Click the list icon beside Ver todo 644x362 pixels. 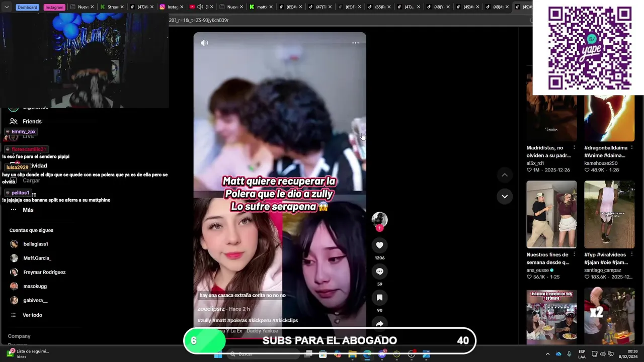point(14,315)
